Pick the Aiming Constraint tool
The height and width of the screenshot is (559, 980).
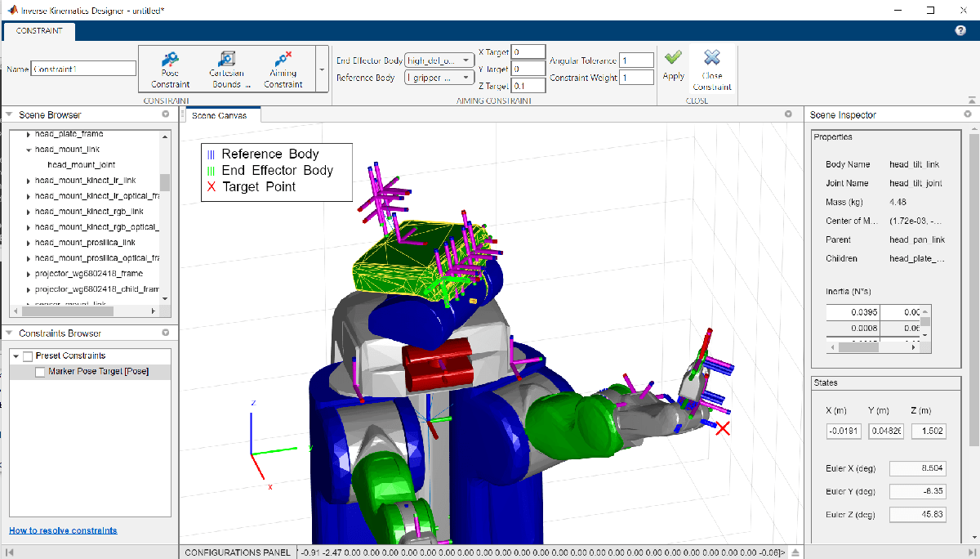[283, 69]
